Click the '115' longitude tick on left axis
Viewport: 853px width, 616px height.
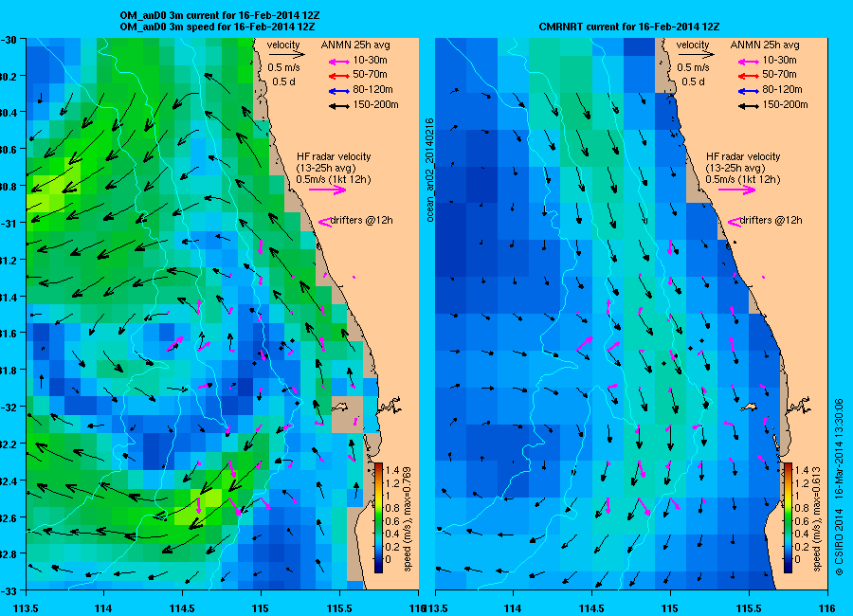click(261, 608)
